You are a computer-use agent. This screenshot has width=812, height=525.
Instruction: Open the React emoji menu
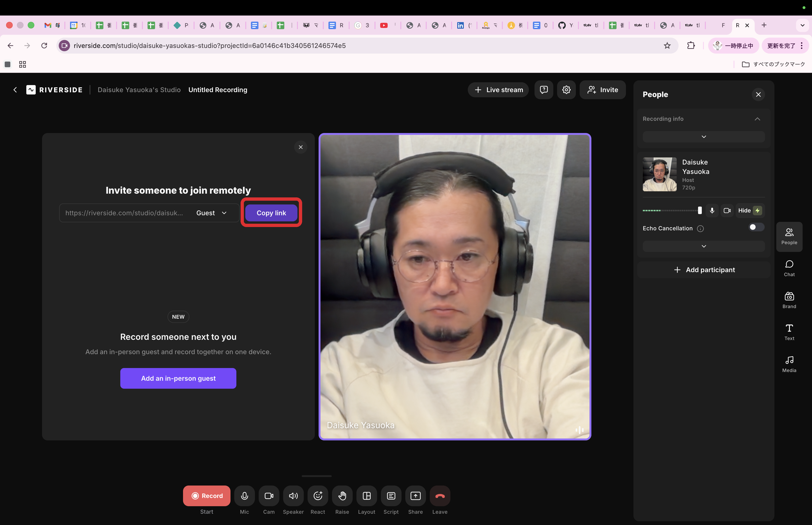coord(318,496)
